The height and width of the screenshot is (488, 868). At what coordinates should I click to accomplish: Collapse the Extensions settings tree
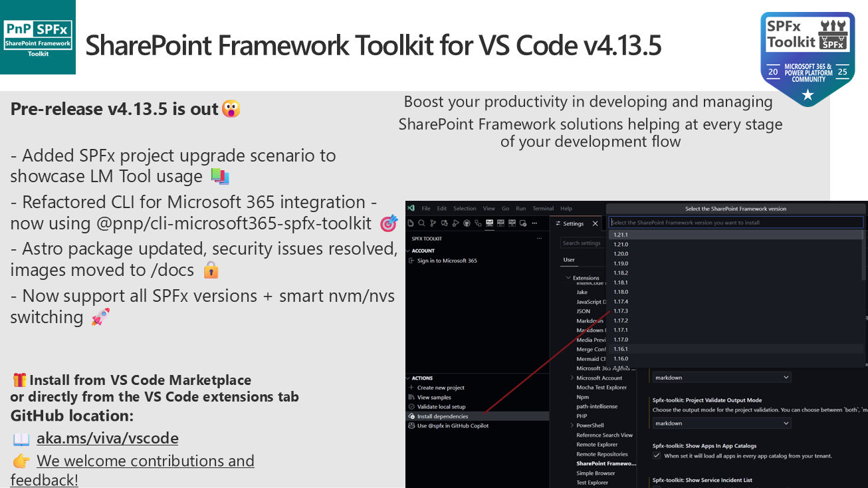coord(568,278)
